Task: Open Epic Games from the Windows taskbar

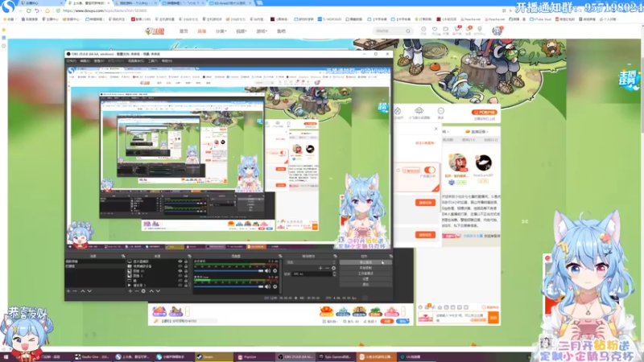Action: pos(335,357)
